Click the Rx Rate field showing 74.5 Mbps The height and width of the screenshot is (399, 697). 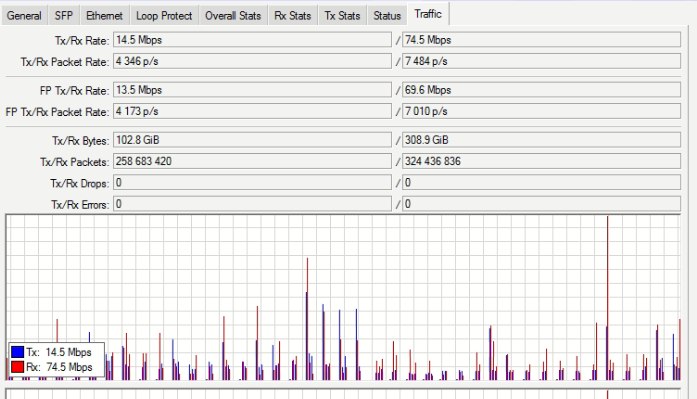[x=541, y=40]
